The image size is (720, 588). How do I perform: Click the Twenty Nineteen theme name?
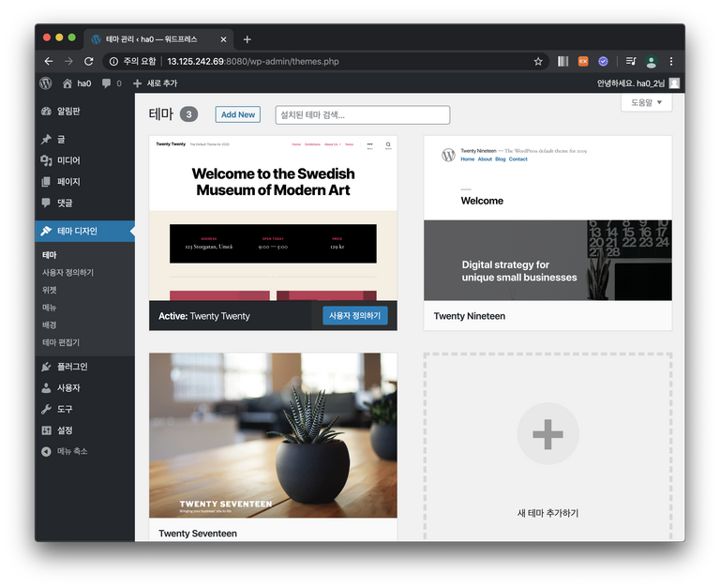coord(470,316)
